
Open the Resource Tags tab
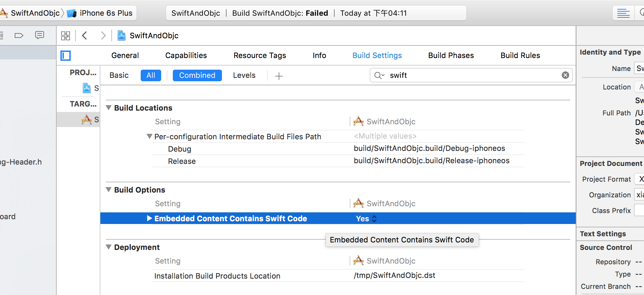point(260,55)
